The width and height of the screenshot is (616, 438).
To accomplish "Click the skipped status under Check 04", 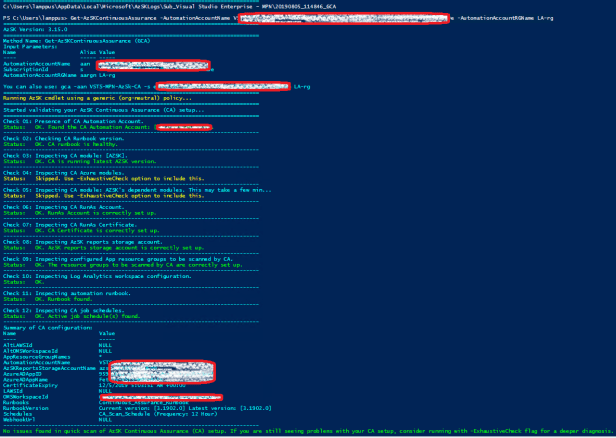I will tap(100, 178).
